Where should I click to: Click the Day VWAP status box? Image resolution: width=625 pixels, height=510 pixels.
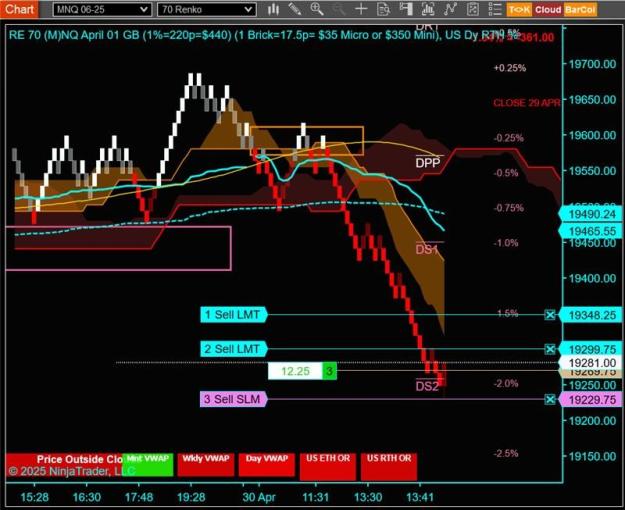267,464
